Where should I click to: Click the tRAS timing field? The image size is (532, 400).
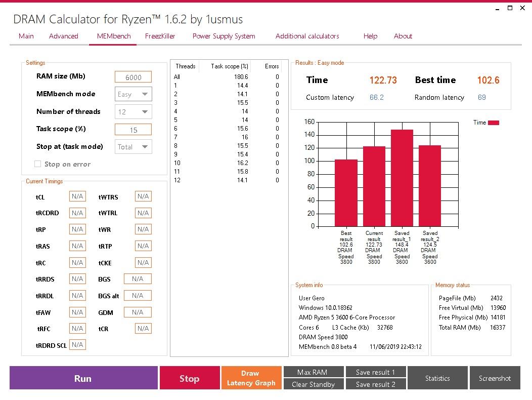(77, 246)
